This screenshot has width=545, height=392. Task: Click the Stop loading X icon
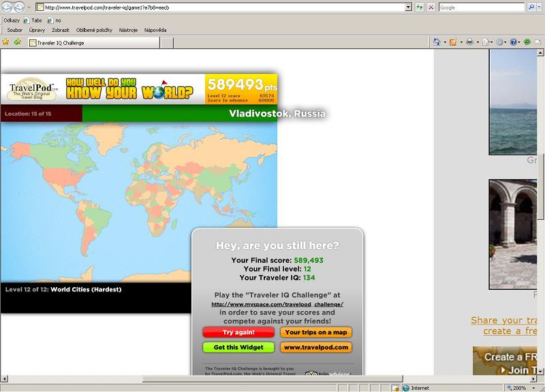(431, 7)
